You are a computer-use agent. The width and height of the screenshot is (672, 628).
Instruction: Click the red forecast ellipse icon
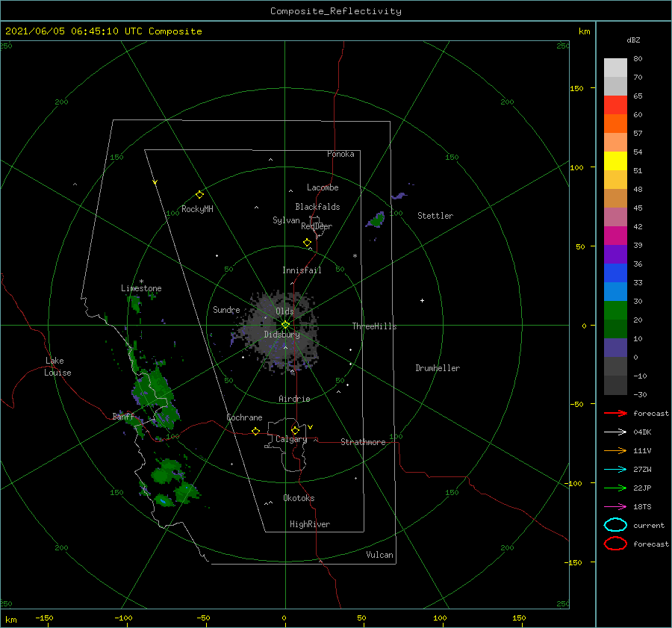[615, 544]
